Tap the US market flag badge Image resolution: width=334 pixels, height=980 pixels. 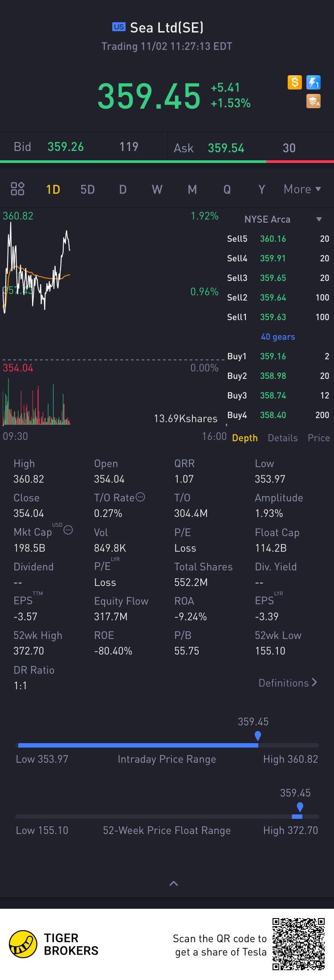pyautogui.click(x=119, y=27)
